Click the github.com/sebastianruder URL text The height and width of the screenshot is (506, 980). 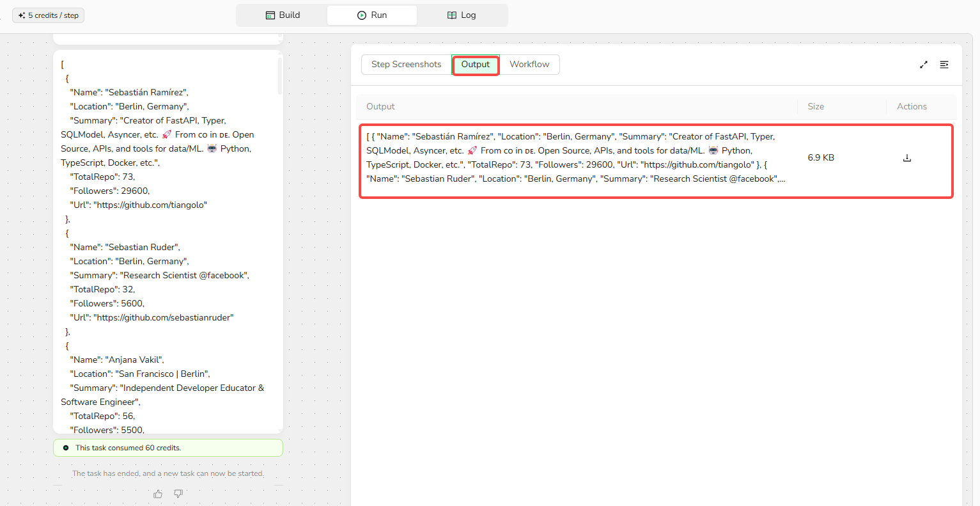click(164, 318)
